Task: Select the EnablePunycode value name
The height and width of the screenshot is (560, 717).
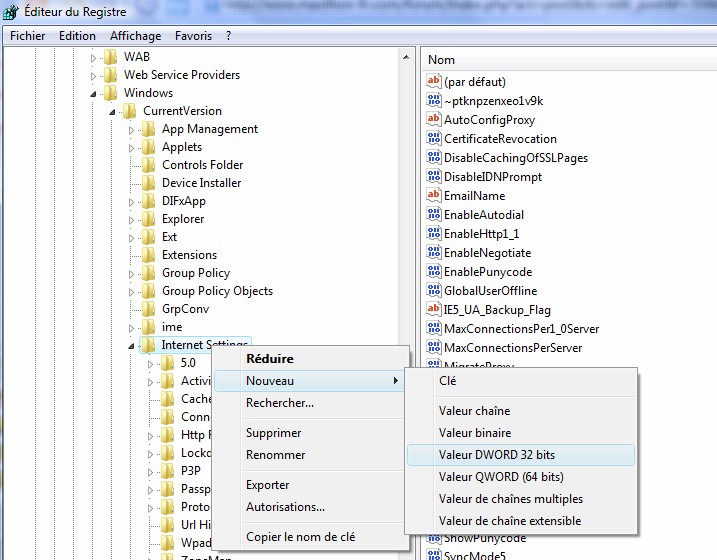Action: pyautogui.click(x=488, y=272)
